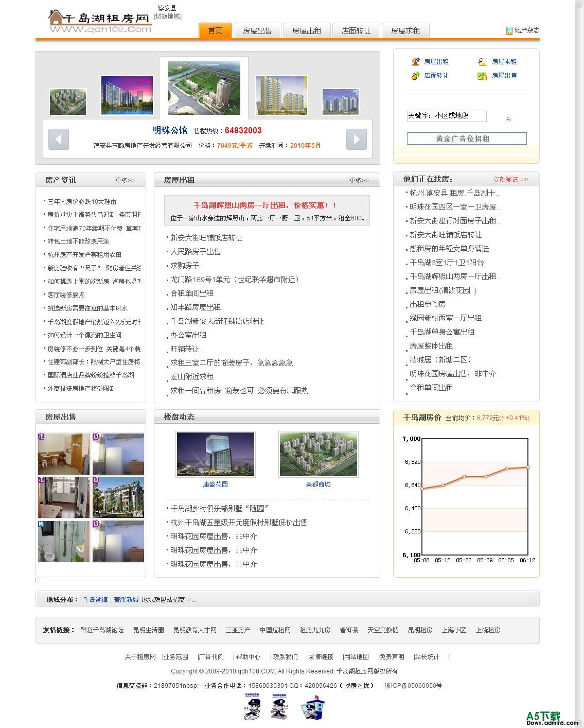Click friend link 醉意千岛湖论坛
584x728 pixels.
tap(102, 630)
